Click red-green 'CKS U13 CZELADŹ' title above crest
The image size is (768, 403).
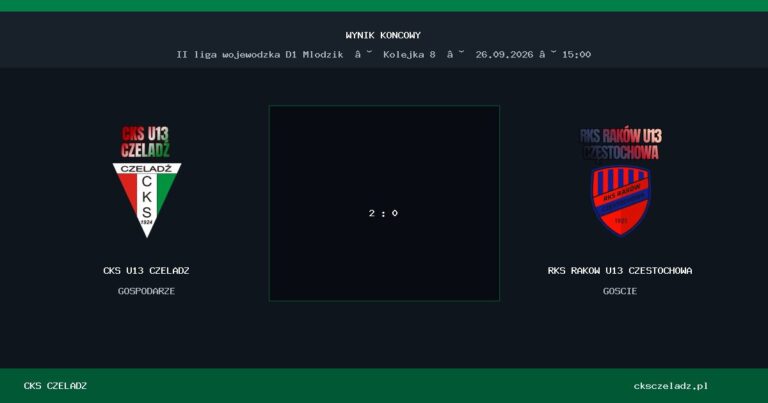tap(145, 142)
